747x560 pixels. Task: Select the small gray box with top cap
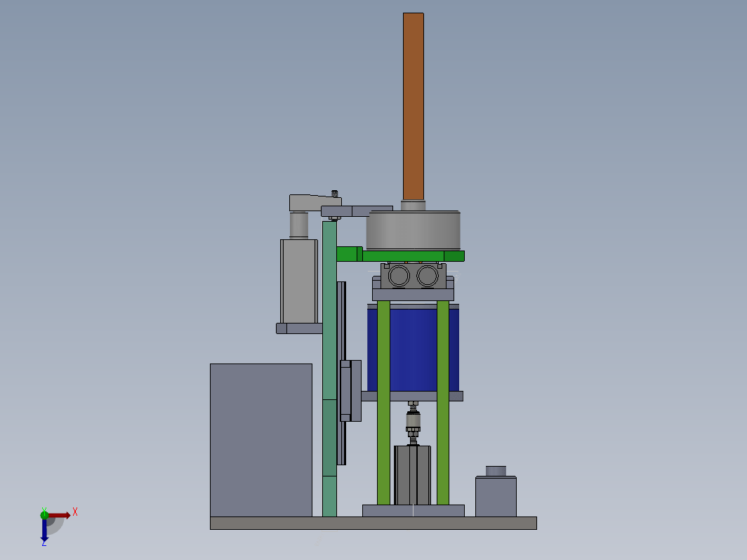[x=496, y=497]
